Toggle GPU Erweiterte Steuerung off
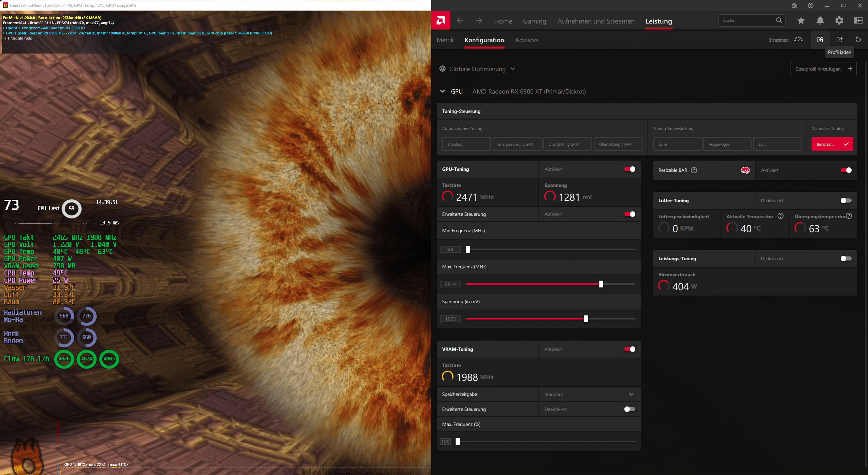868x475 pixels. [630, 214]
